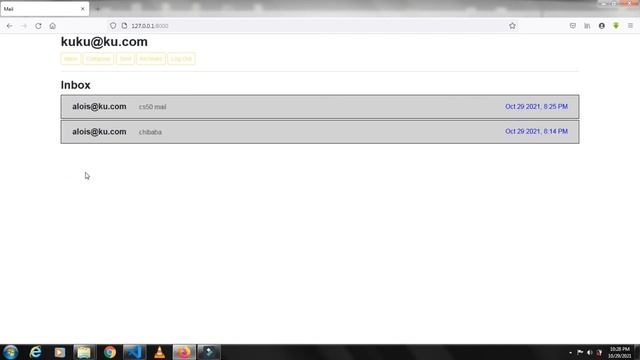Open the browser home page icon
640x360 pixels.
click(53, 26)
